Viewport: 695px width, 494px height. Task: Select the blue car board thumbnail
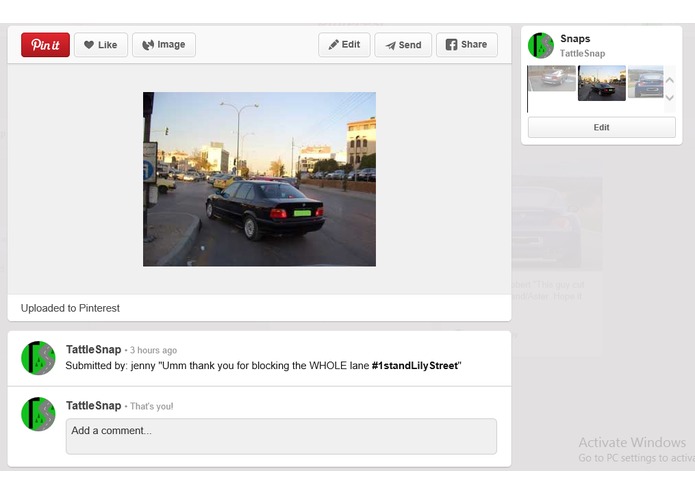646,82
